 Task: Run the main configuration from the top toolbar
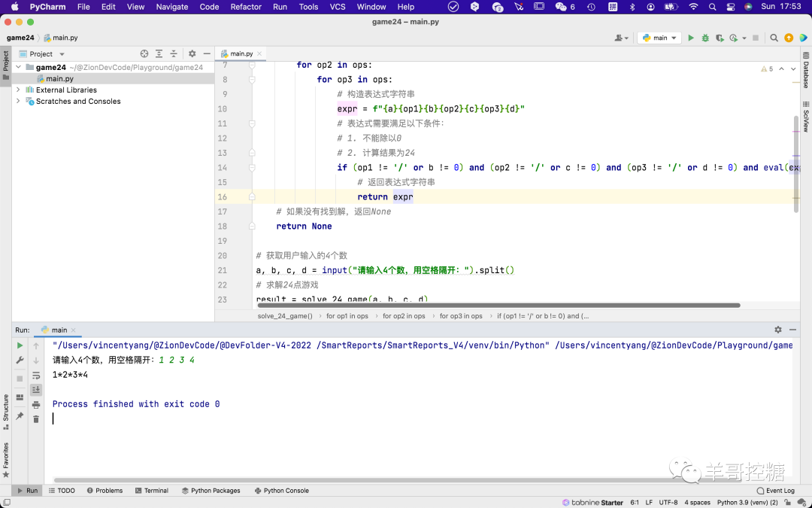[x=690, y=38]
